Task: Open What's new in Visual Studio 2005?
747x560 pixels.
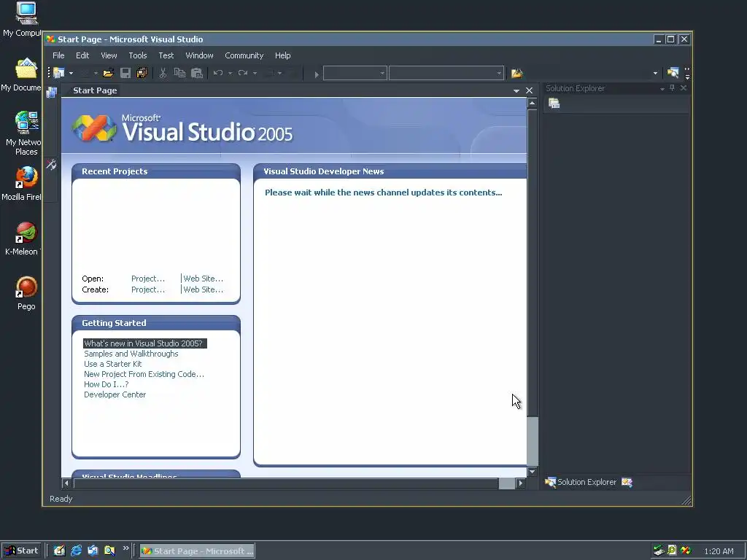Action: tap(145, 343)
